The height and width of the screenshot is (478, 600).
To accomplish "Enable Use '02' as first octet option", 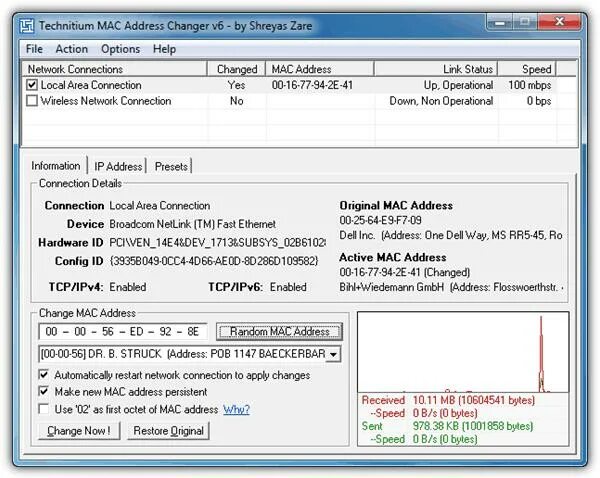I will click(44, 409).
